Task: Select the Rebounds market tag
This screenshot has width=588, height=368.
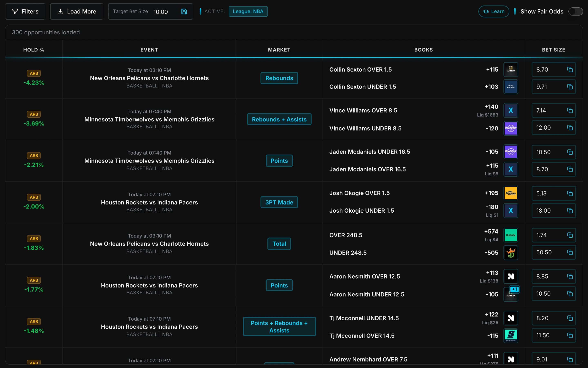Action: (279, 78)
